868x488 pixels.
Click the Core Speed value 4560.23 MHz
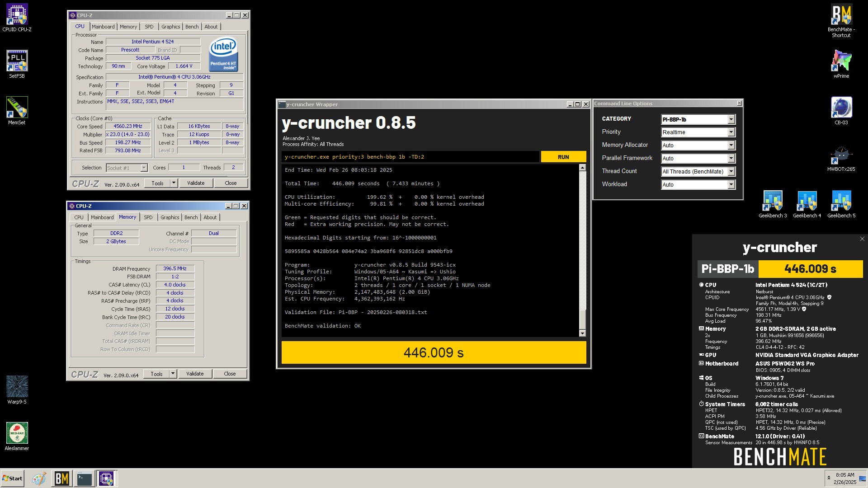[128, 127]
